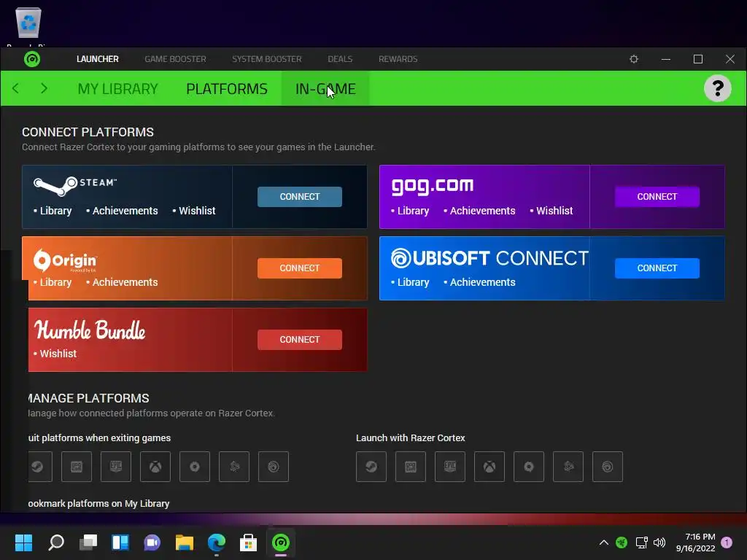Open the volume control in system tray
Screen dimensions: 747x560
(659, 542)
